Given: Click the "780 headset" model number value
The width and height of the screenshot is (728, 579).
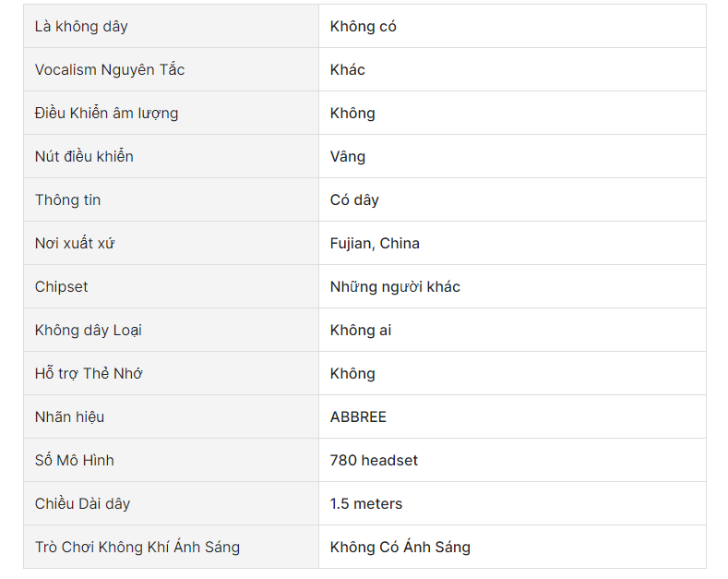Looking at the screenshot, I should [x=374, y=461].
